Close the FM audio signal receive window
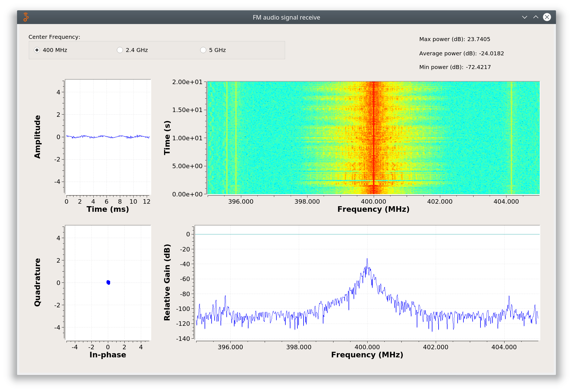 coord(547,17)
